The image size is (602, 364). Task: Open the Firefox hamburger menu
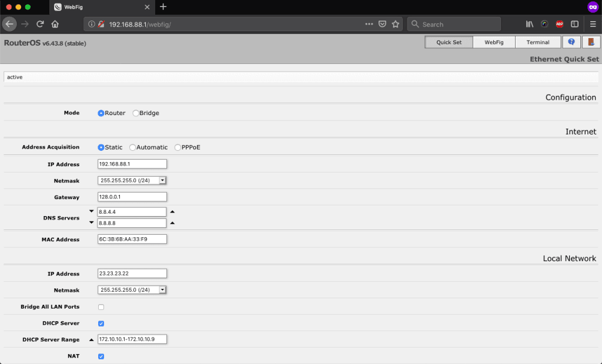point(593,24)
